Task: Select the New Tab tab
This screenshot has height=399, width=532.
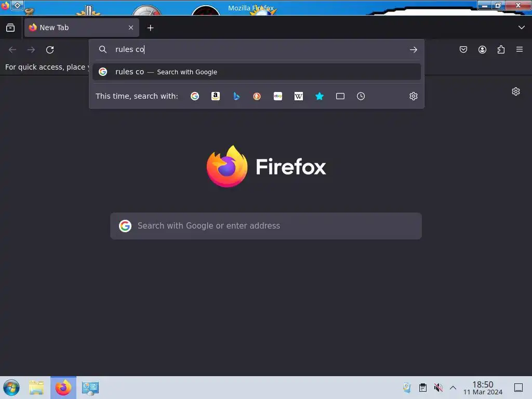Action: point(82,28)
